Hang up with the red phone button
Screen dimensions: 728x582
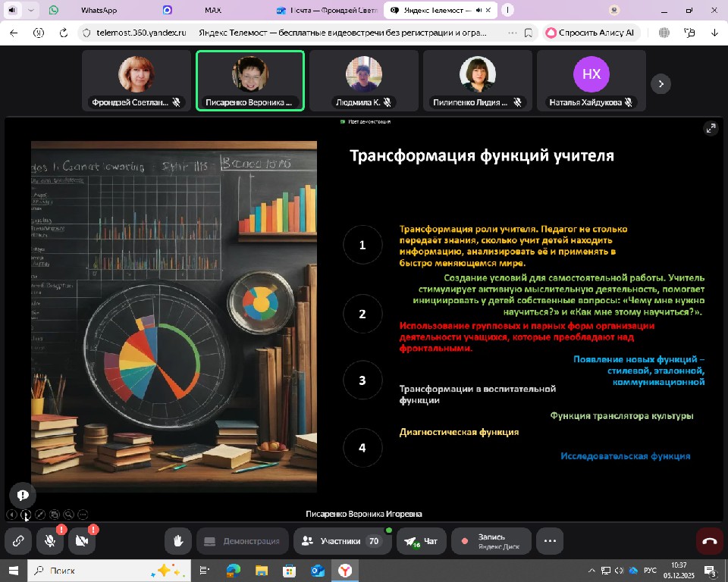click(710, 541)
